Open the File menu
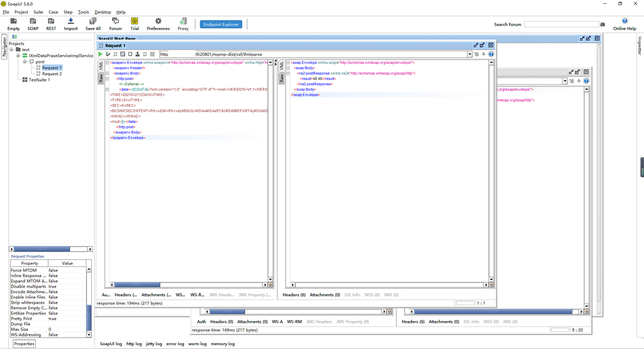644x349 pixels. 6,12
